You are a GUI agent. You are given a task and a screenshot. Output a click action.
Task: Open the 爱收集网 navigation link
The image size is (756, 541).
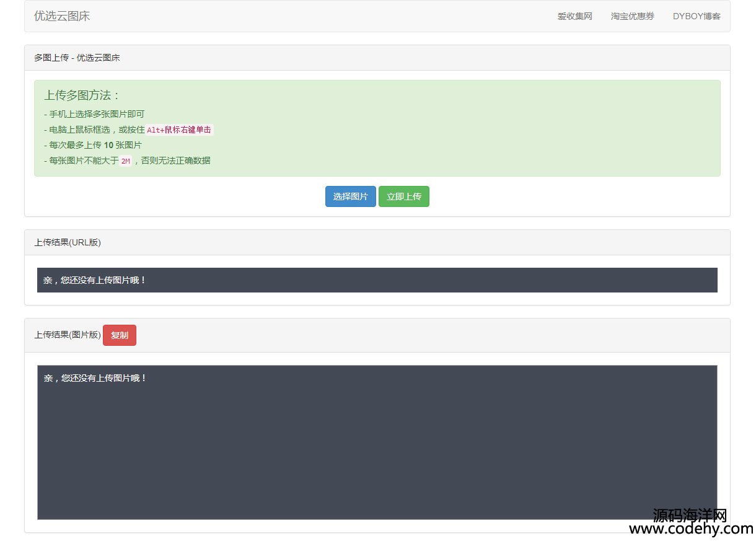pos(574,16)
